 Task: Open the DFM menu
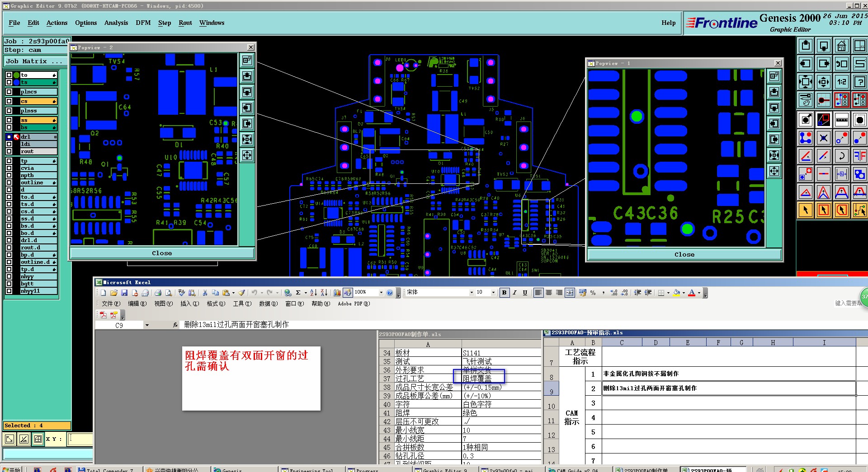pyautogui.click(x=143, y=23)
